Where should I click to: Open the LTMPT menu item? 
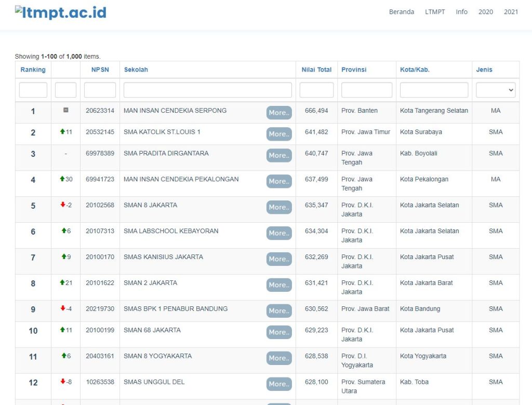click(x=435, y=12)
